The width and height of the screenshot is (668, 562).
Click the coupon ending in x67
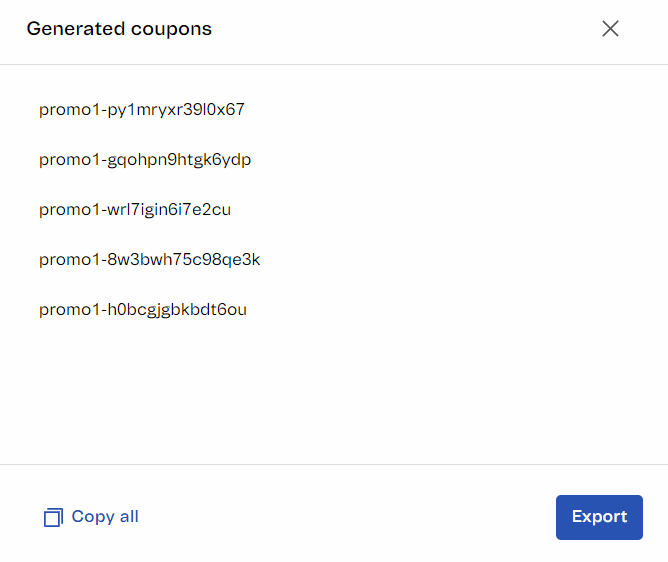click(x=142, y=110)
